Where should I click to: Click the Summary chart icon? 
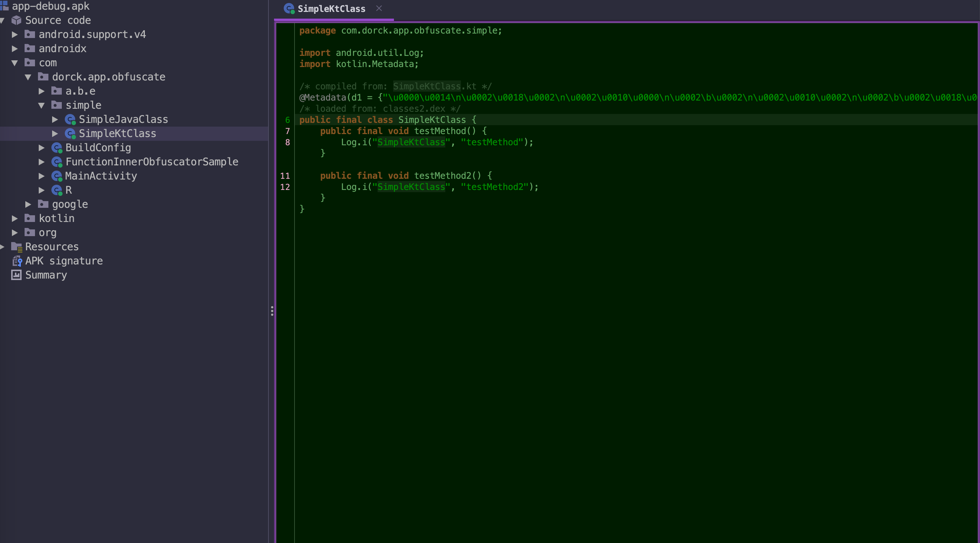tap(16, 275)
